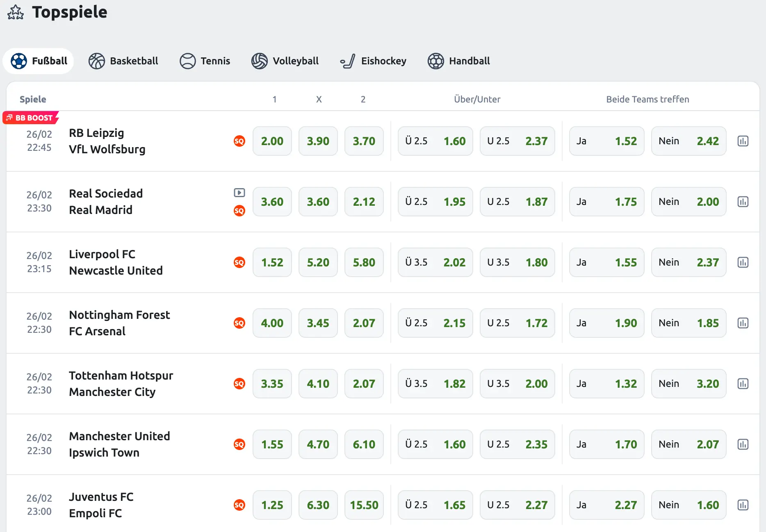Viewport: 766px width, 532px height.
Task: Open the Juventus FC vs Empoli FC match
Action: (101, 505)
